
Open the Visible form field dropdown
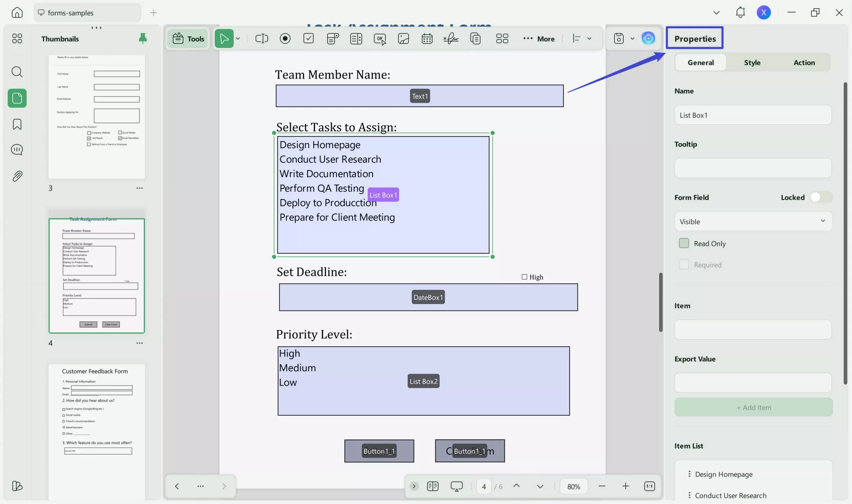pos(753,221)
